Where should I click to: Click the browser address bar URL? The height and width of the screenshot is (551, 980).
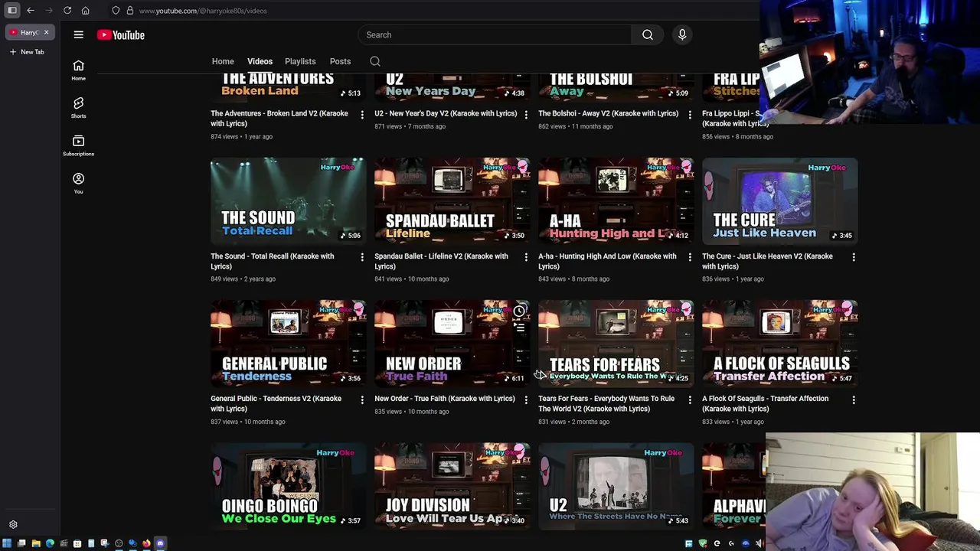click(x=203, y=11)
